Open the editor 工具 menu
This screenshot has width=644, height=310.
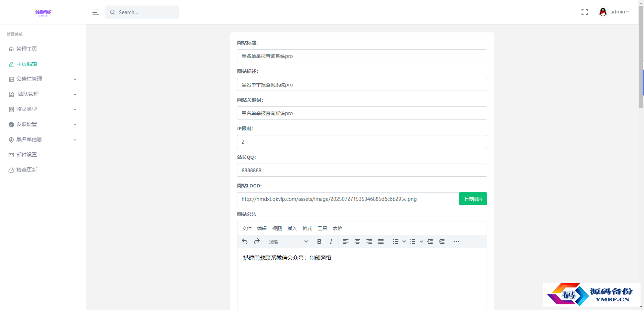point(322,228)
